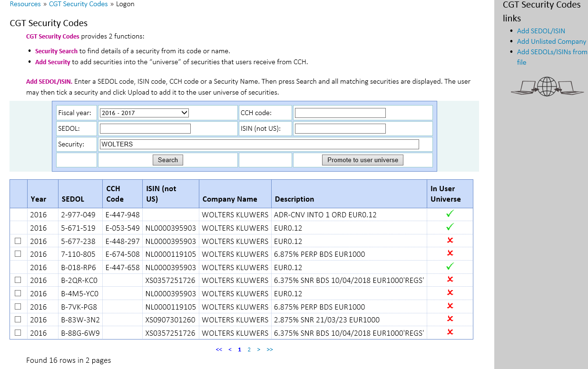Focus the ISIN (not US) input field
Screen dimensions: 588x369
pos(340,128)
